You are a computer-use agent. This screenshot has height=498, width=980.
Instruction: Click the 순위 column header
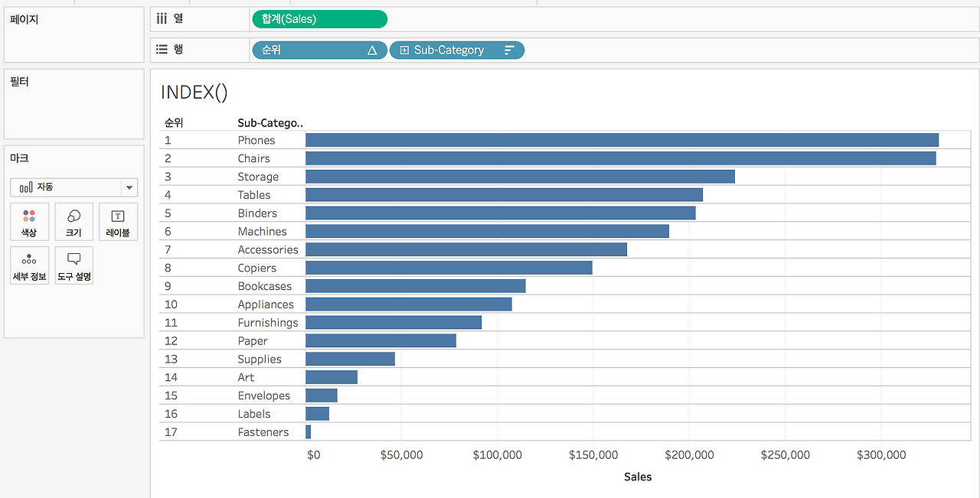[x=174, y=122]
